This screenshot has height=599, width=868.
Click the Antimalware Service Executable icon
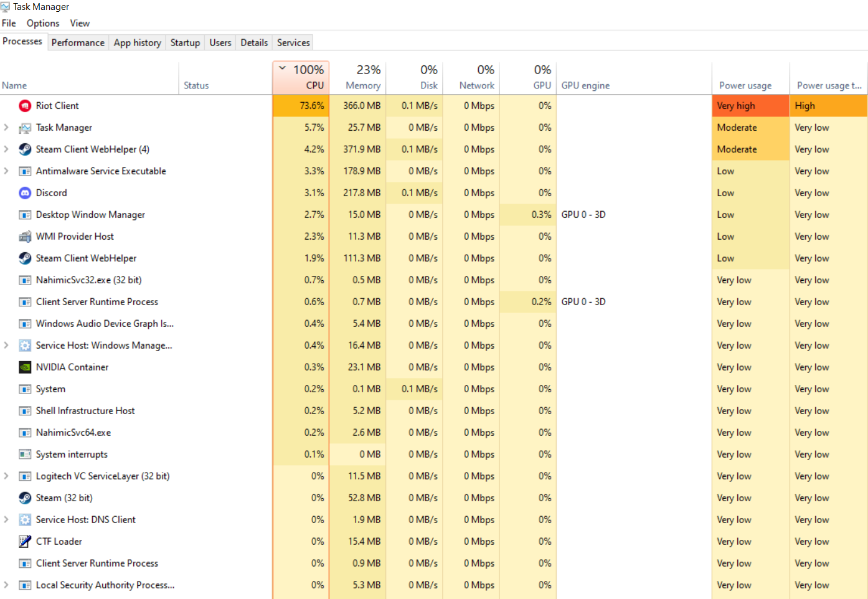click(25, 171)
